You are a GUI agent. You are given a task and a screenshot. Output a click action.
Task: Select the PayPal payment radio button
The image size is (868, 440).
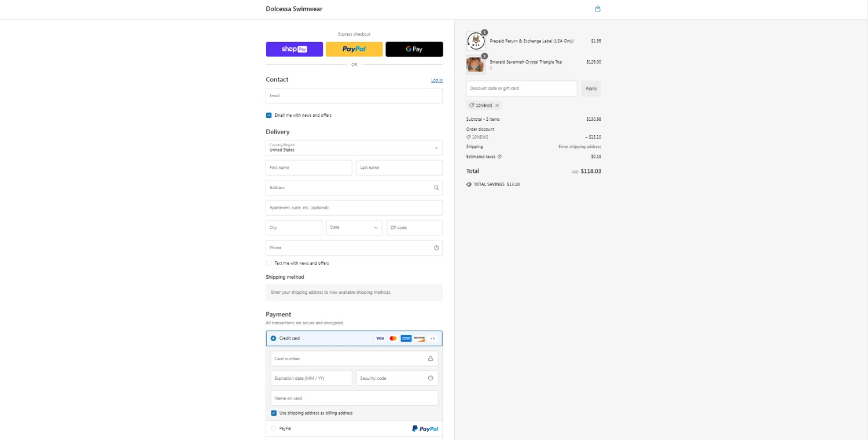pos(274,428)
